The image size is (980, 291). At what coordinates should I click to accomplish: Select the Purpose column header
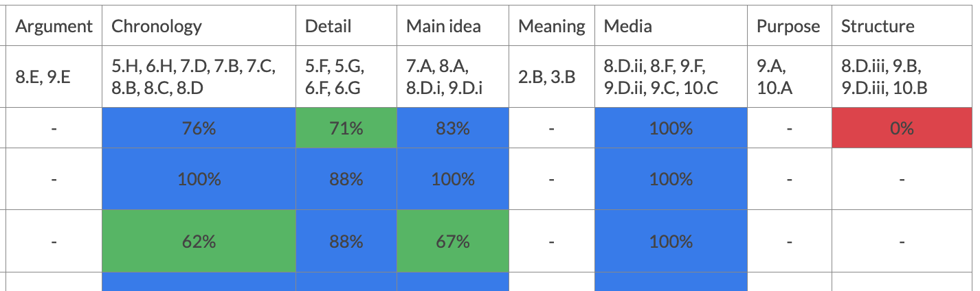pos(789,26)
